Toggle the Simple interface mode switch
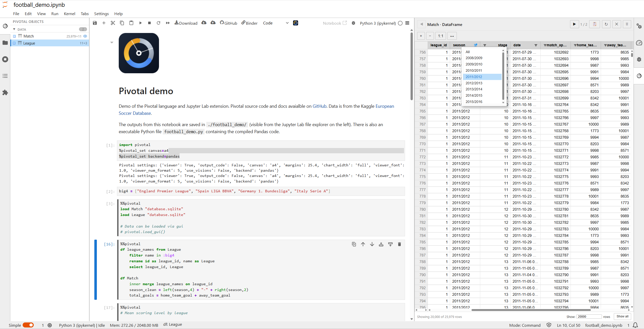This screenshot has height=329, width=644. coord(28,325)
